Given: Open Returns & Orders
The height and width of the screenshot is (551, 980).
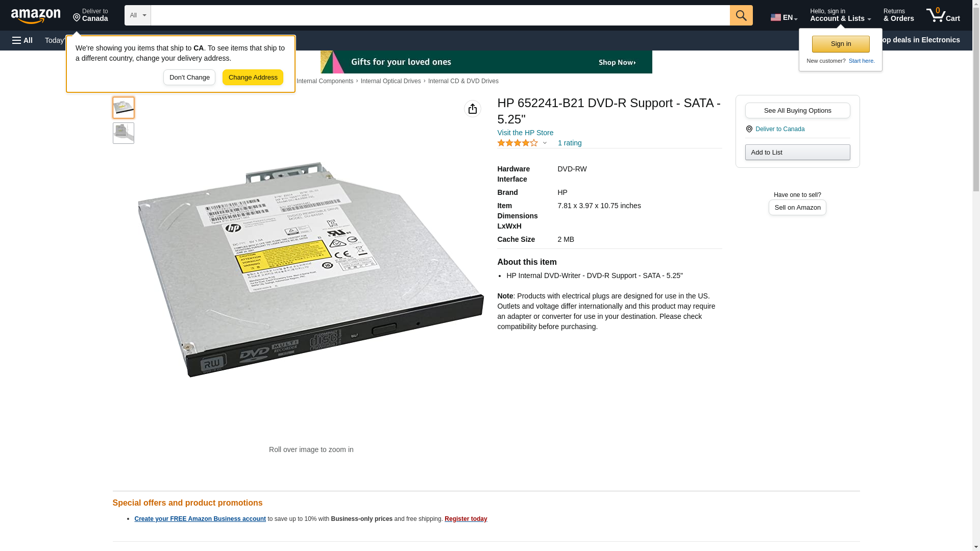Looking at the screenshot, I should [898, 15].
